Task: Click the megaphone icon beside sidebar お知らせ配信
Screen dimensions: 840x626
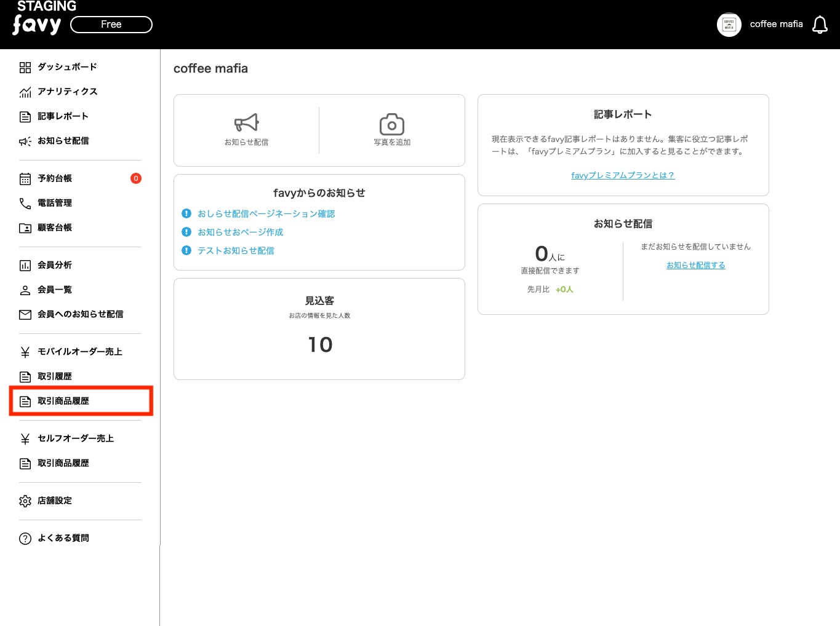Action: [25, 141]
